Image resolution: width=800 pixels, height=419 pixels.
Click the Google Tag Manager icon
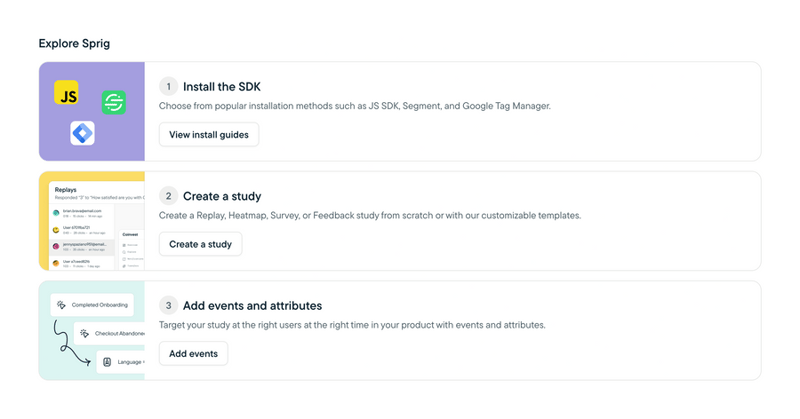pyautogui.click(x=83, y=133)
